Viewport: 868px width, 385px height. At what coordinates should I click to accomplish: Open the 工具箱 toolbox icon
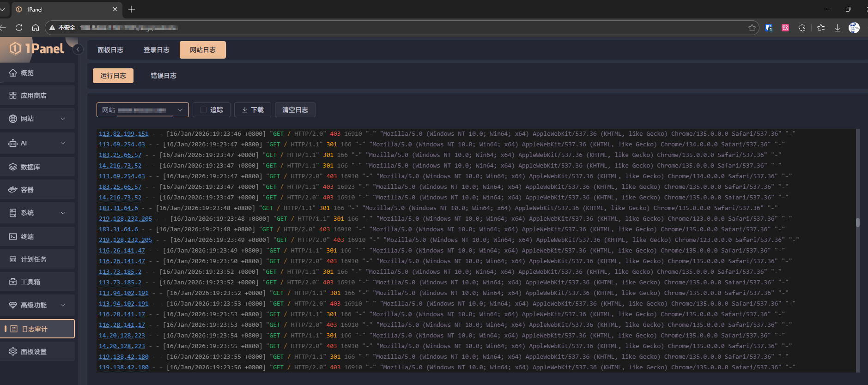[13, 282]
